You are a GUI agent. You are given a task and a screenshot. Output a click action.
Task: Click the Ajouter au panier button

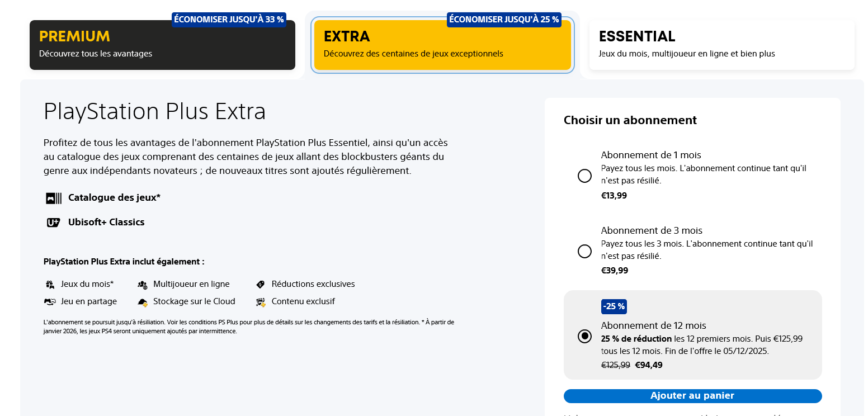click(x=692, y=395)
